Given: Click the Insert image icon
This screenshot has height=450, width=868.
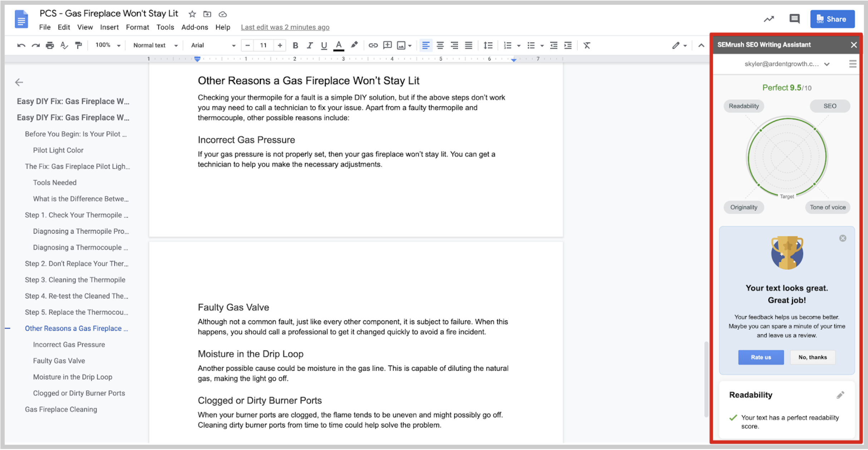Looking at the screenshot, I should [401, 45].
